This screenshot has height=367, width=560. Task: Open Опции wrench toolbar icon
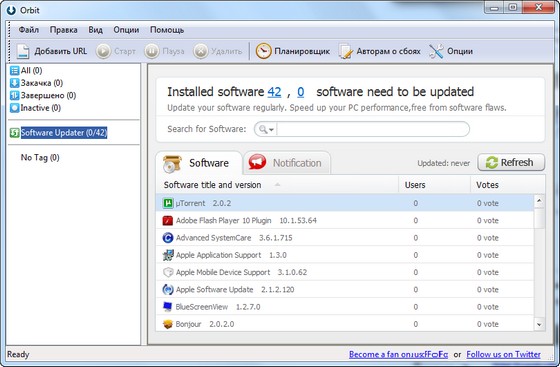[x=436, y=51]
